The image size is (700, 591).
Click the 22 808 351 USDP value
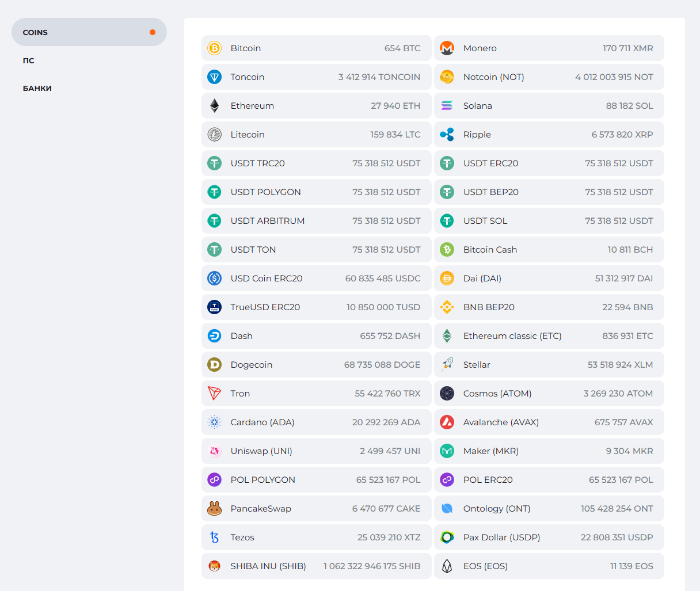pyautogui.click(x=617, y=537)
